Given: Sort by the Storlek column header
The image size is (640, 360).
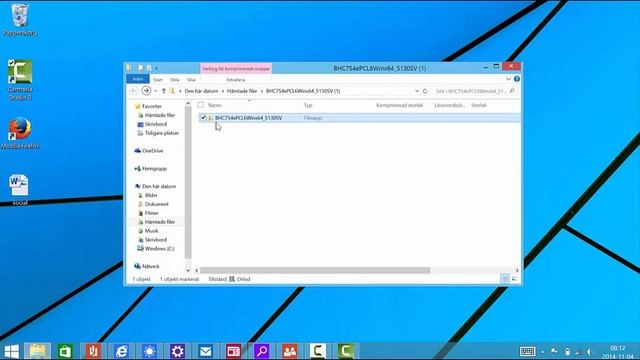Looking at the screenshot, I should click(x=479, y=105).
